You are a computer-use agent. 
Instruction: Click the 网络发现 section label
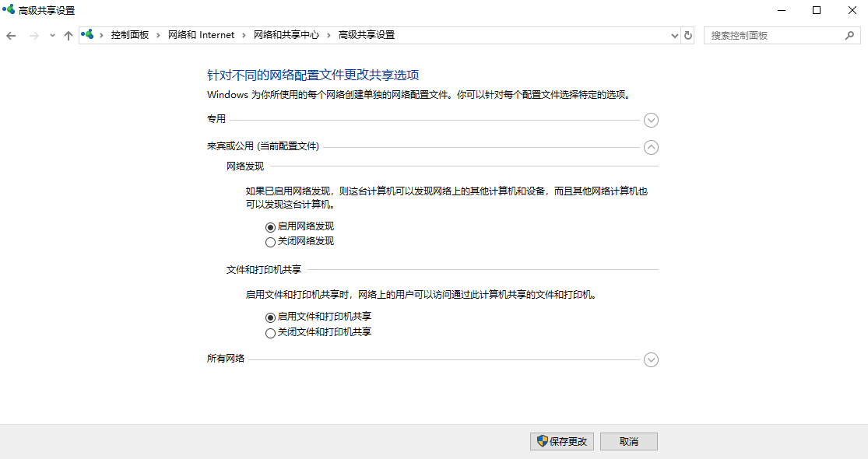(245, 166)
